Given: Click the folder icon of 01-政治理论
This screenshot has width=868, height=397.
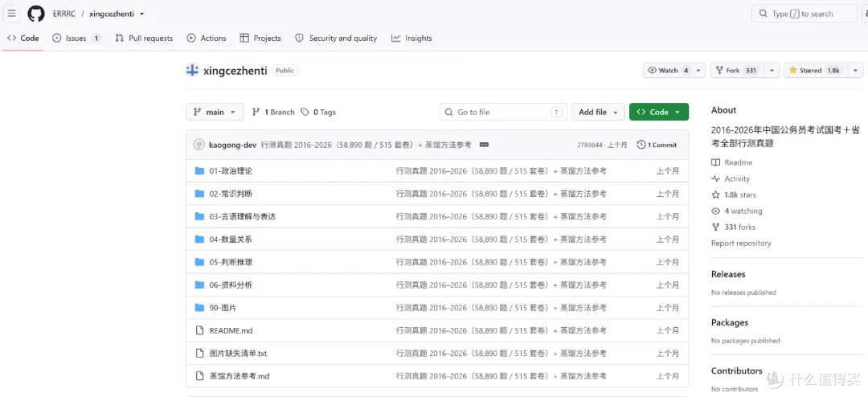Looking at the screenshot, I should [200, 171].
